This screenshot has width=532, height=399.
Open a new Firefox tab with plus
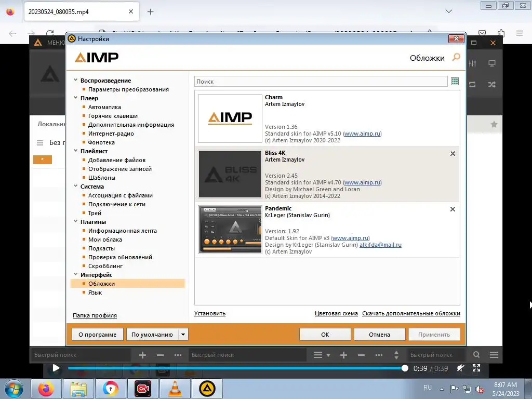pos(150,12)
